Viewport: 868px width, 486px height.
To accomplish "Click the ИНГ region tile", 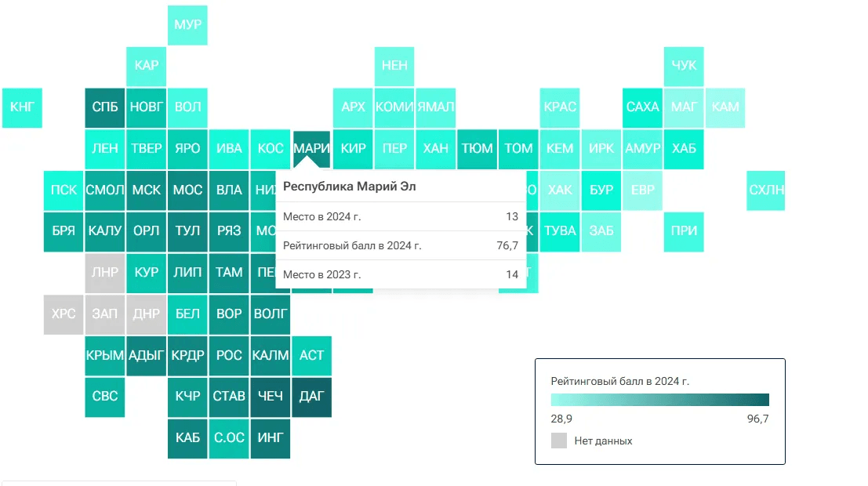I will (271, 438).
